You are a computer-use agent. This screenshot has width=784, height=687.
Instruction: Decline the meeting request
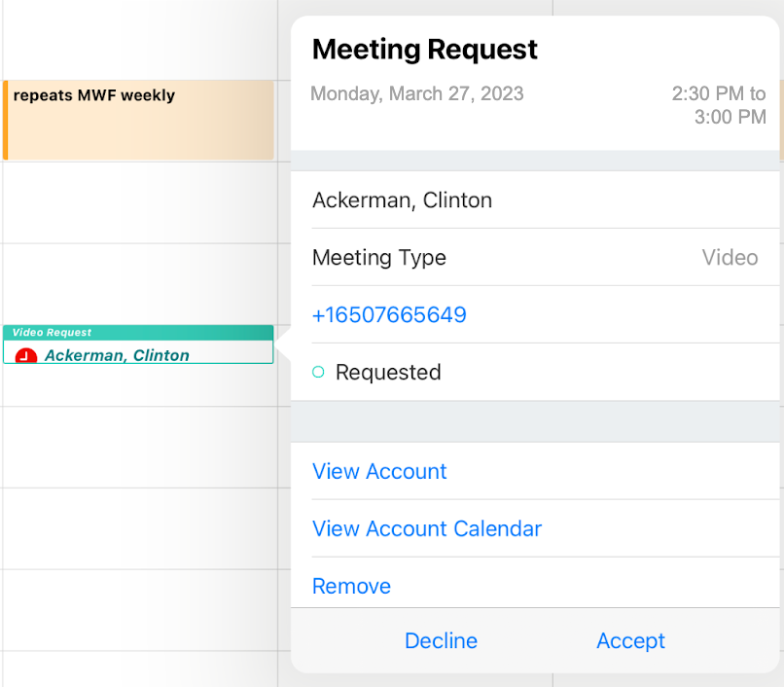point(441,640)
